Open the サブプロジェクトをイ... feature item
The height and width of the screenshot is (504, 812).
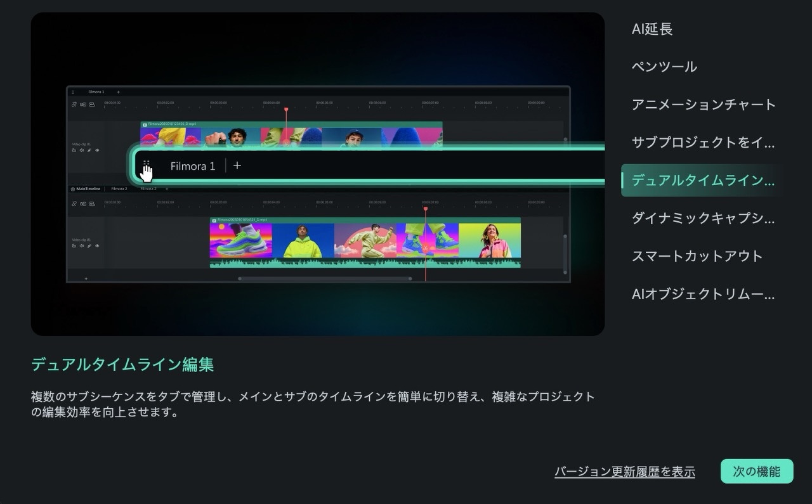[703, 143]
